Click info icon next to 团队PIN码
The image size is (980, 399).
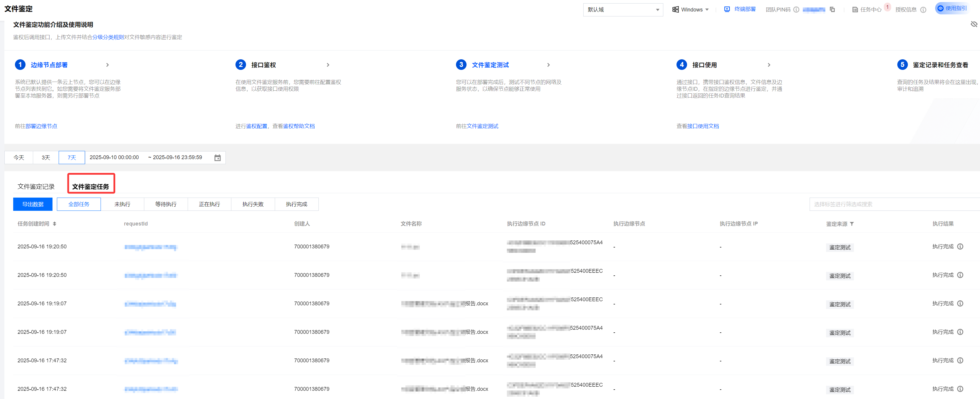(796, 9)
